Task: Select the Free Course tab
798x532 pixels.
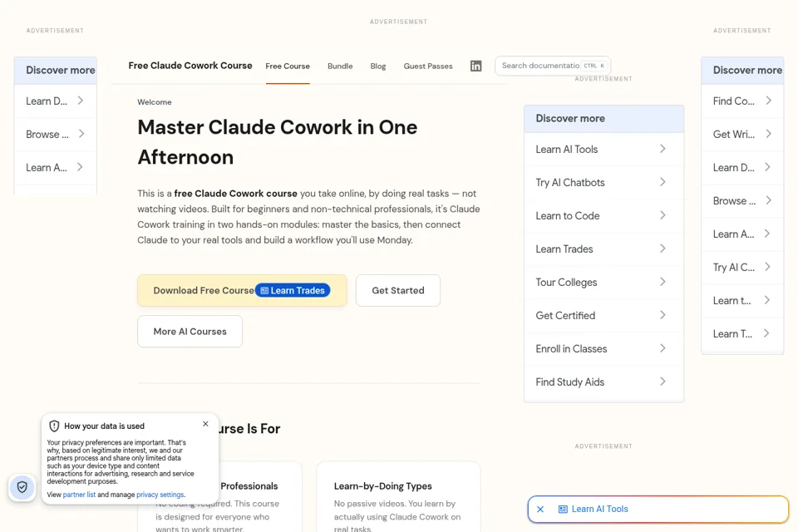Action: pyautogui.click(x=288, y=66)
